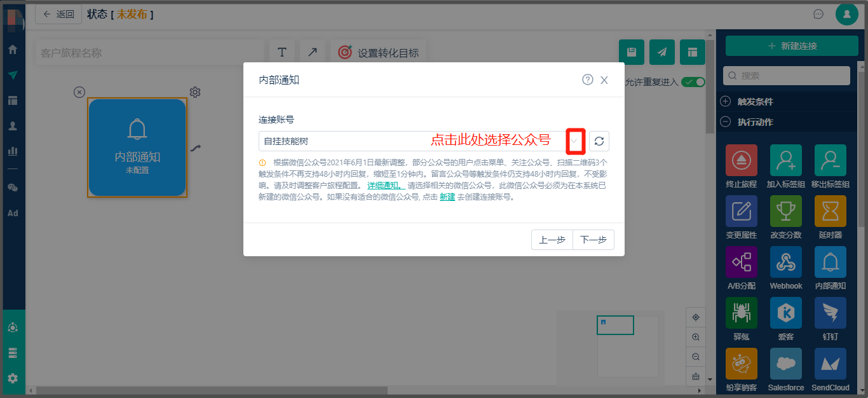
Task: Click the 新建连接 button
Action: pos(792,46)
